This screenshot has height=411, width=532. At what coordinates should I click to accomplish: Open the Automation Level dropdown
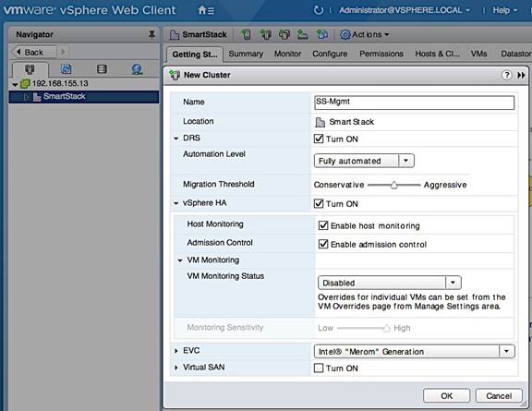pyautogui.click(x=364, y=161)
